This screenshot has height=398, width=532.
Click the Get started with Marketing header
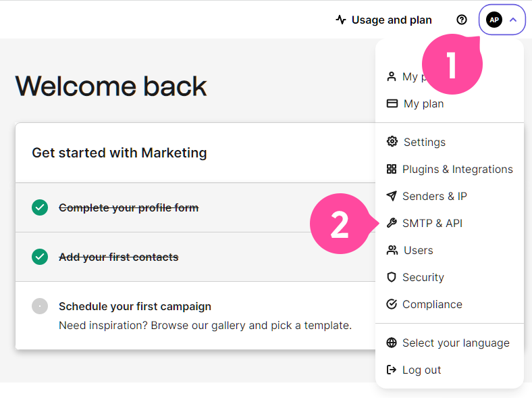tap(119, 153)
